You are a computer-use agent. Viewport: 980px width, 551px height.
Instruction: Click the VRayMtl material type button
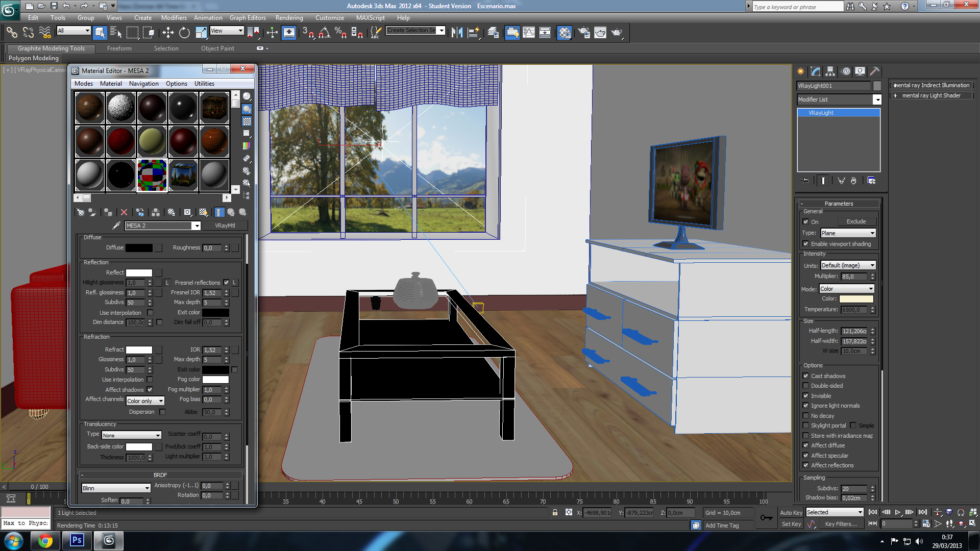click(225, 226)
